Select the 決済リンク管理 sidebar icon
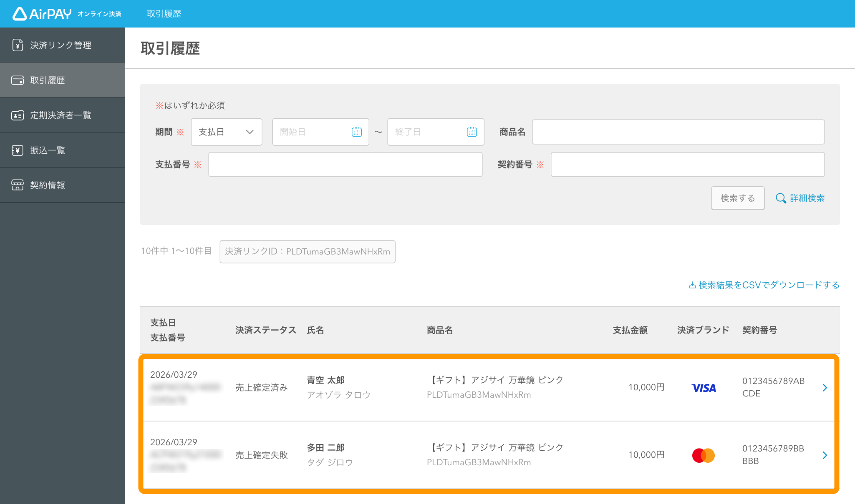Image resolution: width=855 pixels, height=504 pixels. [18, 45]
